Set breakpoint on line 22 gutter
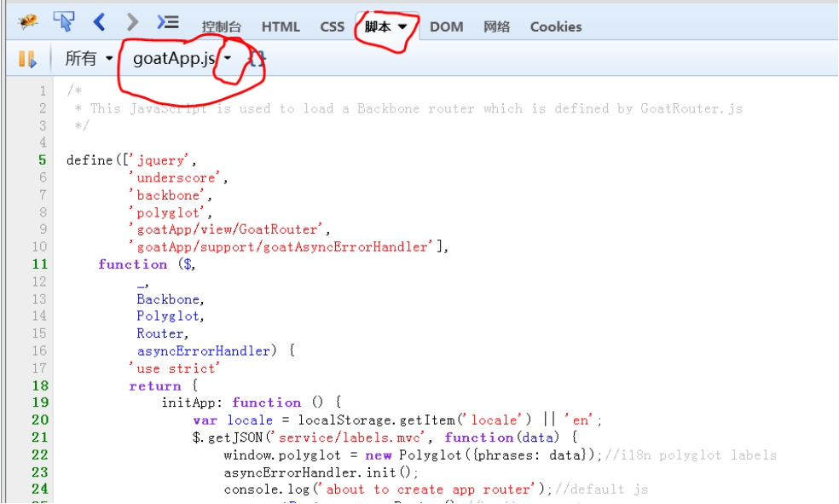The height and width of the screenshot is (504, 839). click(40, 455)
